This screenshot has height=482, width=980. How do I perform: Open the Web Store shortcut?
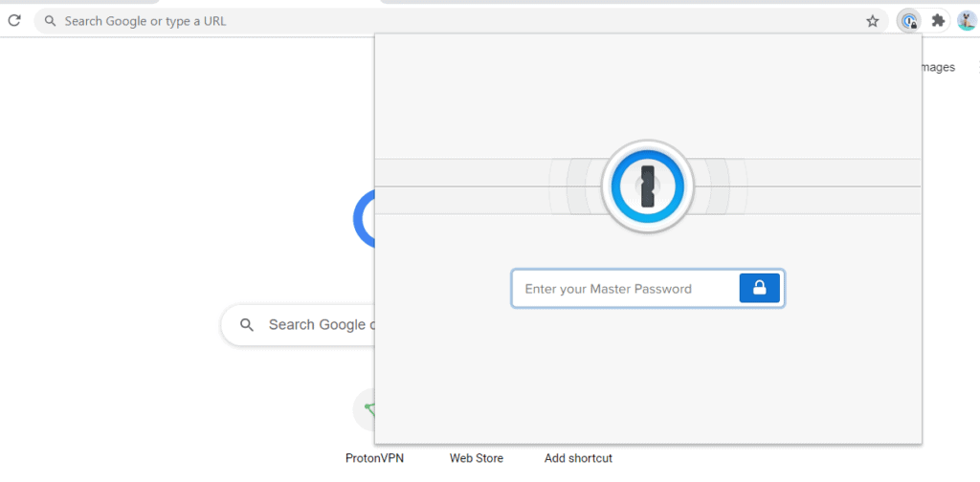(477, 458)
